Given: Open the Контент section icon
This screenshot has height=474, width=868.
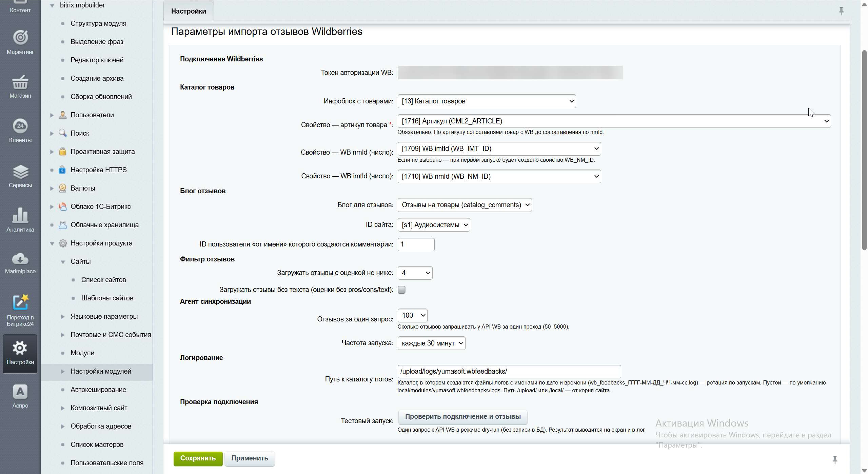Looking at the screenshot, I should pos(20,3).
